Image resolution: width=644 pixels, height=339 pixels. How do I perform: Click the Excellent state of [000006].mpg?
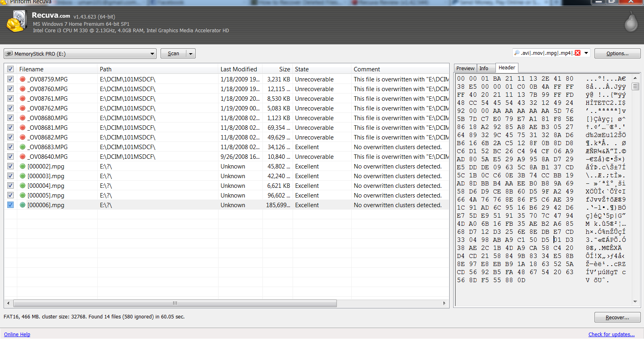307,205
